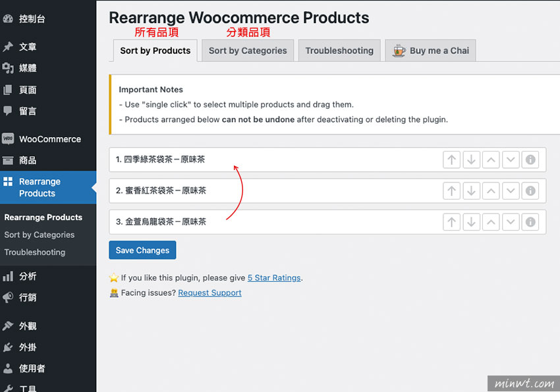
Task: Show info for product 3 金萱烏龍袋茶
Action: click(530, 222)
